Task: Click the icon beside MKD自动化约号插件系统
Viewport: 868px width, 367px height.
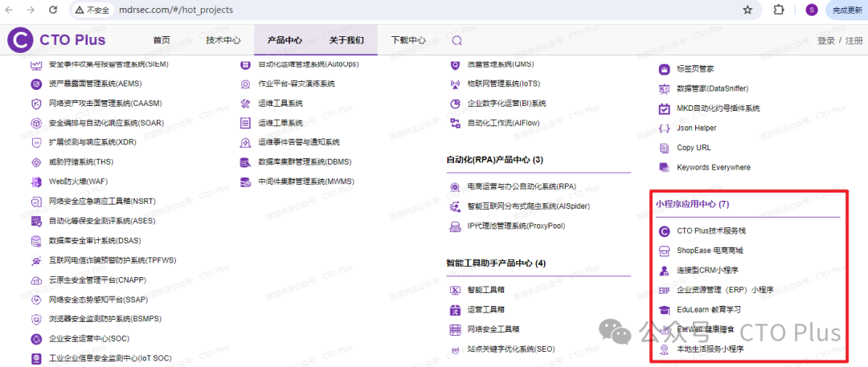Action: (665, 108)
